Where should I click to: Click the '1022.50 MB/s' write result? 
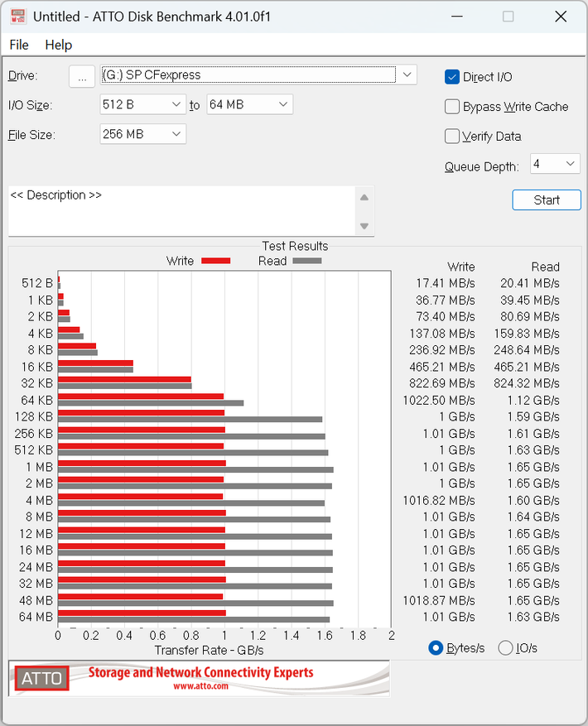(x=438, y=401)
